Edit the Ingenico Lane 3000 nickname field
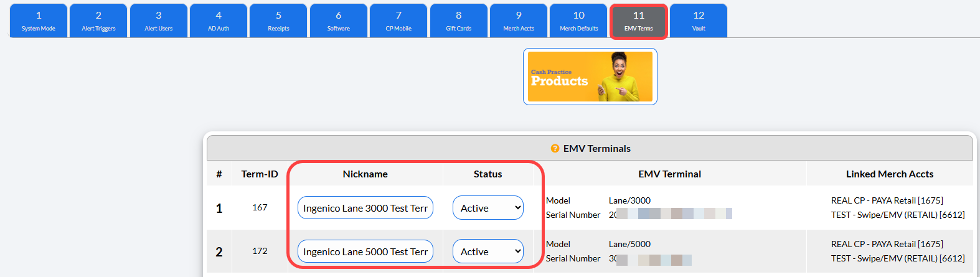Image resolution: width=980 pixels, height=277 pixels. click(x=365, y=208)
